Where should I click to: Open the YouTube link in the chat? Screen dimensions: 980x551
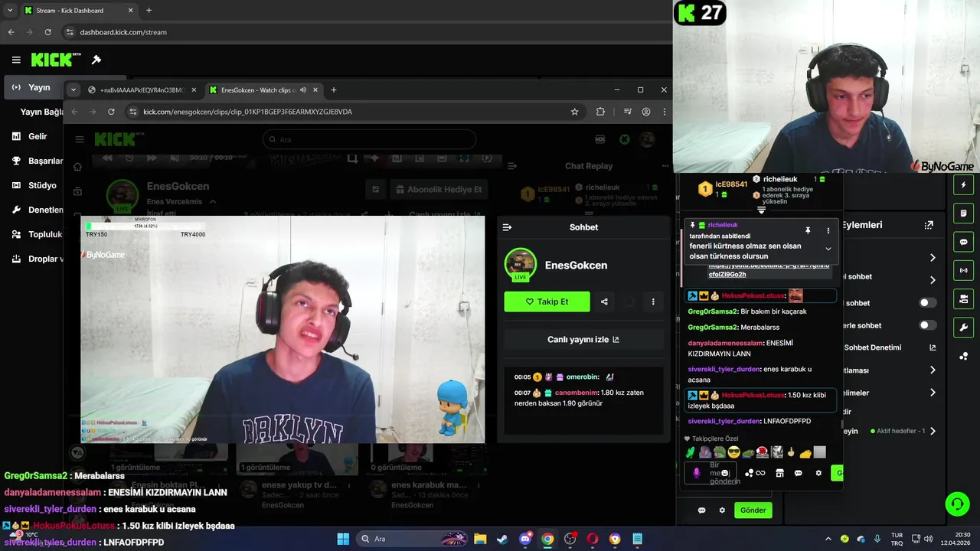[768, 270]
